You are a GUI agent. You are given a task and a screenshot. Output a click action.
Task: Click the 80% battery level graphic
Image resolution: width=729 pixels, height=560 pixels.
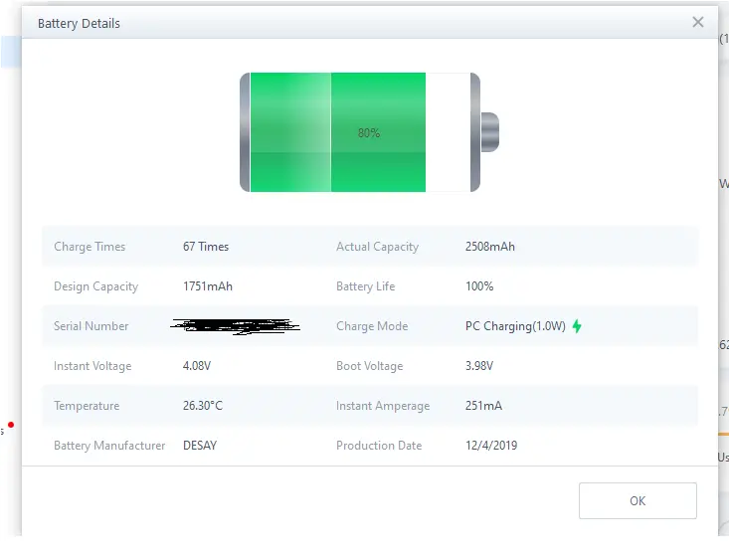pyautogui.click(x=369, y=132)
